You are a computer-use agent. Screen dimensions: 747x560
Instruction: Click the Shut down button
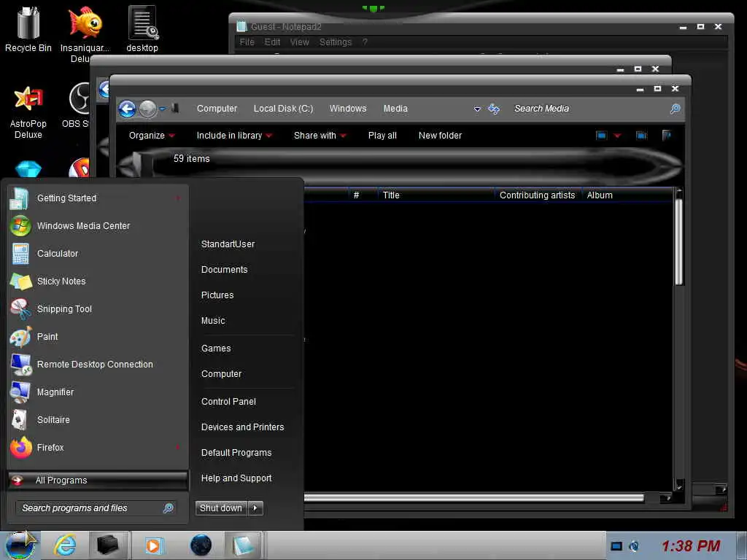click(x=221, y=508)
